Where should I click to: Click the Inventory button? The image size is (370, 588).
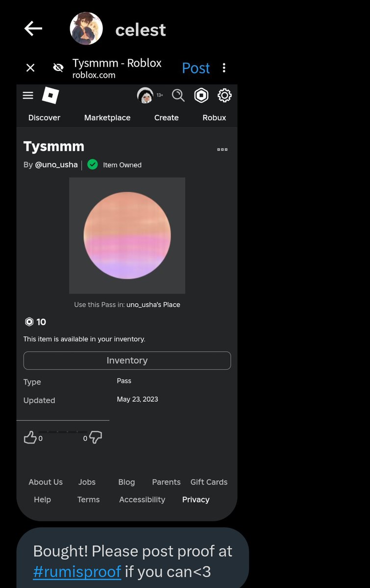point(127,360)
